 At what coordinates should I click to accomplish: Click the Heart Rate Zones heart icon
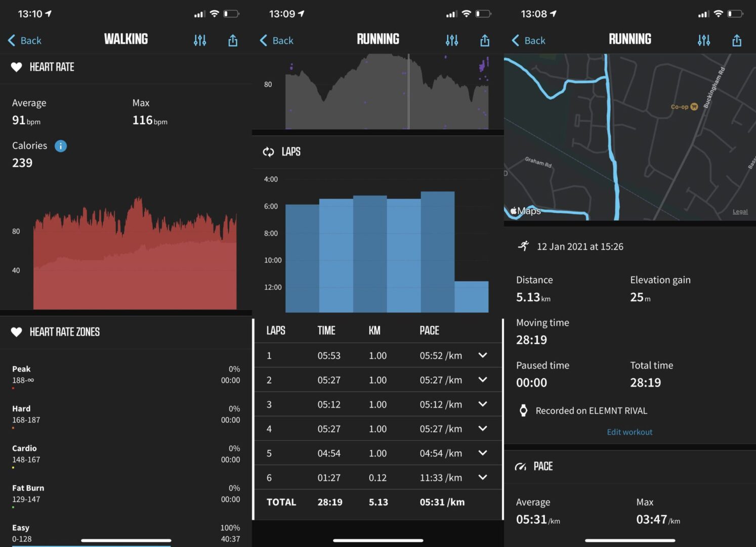pyautogui.click(x=17, y=332)
